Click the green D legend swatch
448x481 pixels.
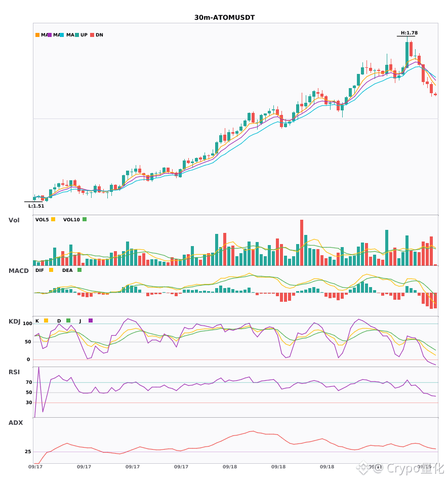[68, 320]
